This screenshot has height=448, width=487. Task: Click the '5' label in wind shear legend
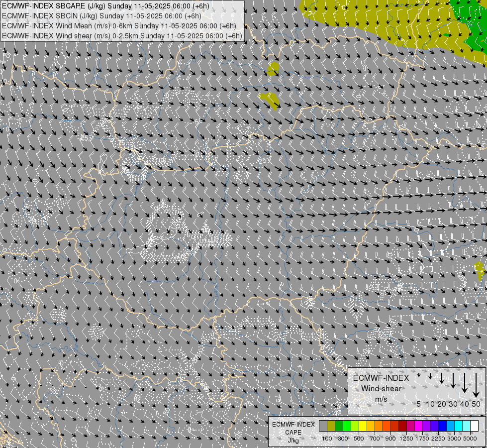[419, 404]
